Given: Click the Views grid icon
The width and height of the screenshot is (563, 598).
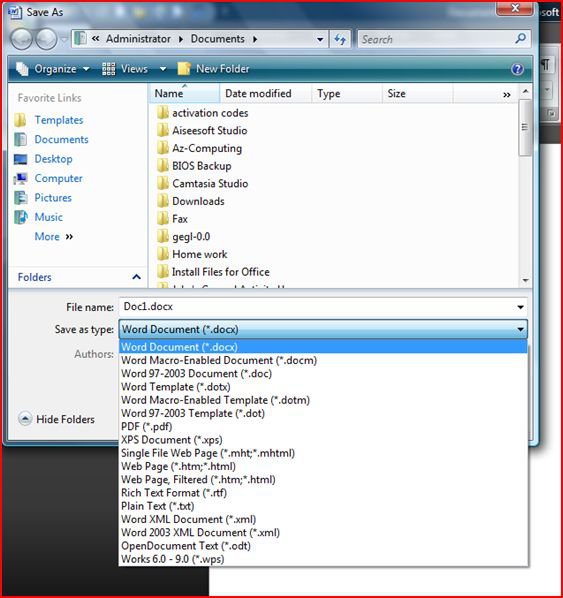Looking at the screenshot, I should coord(109,69).
